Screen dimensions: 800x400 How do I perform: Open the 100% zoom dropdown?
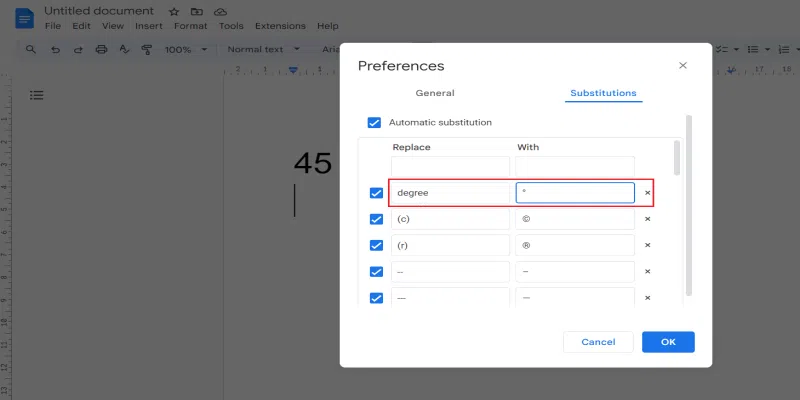point(186,49)
